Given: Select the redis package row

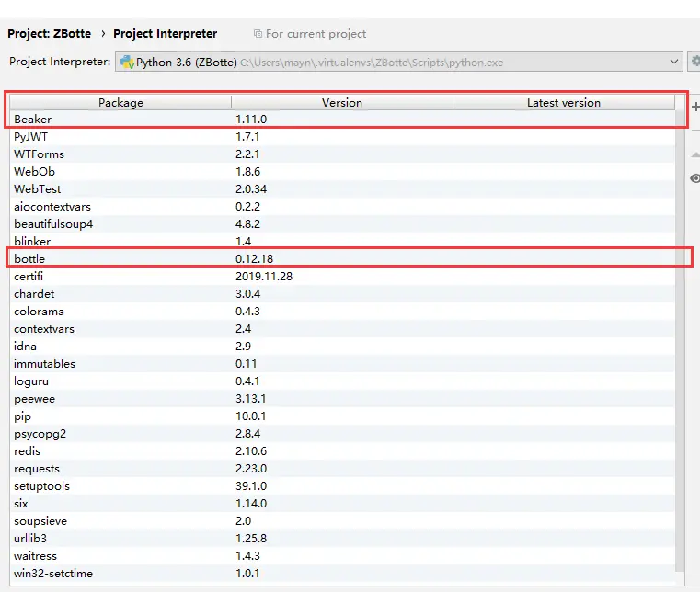Looking at the screenshot, I should point(342,451).
